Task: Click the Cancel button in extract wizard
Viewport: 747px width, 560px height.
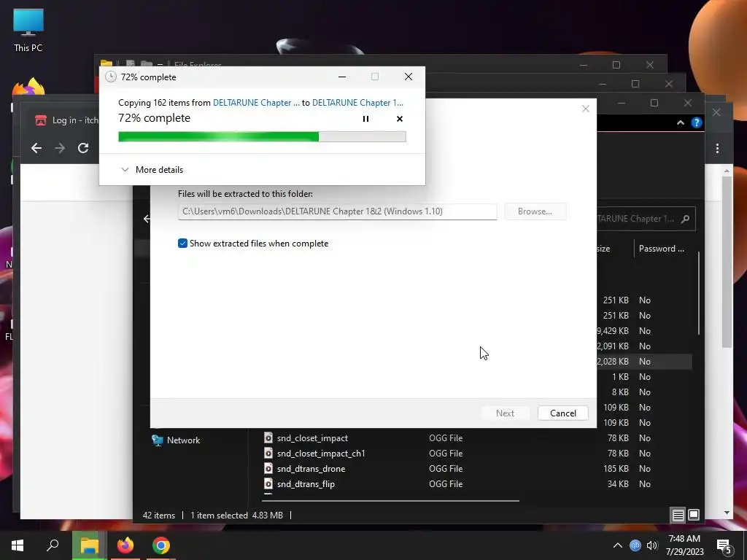Action: 563,413
